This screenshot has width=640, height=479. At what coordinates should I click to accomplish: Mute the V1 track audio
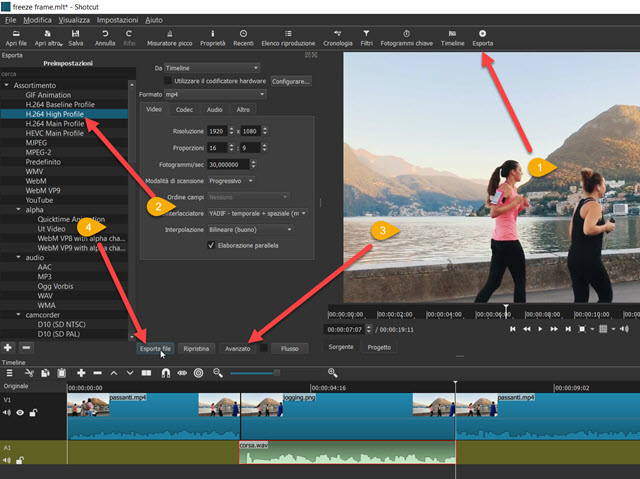(x=7, y=412)
